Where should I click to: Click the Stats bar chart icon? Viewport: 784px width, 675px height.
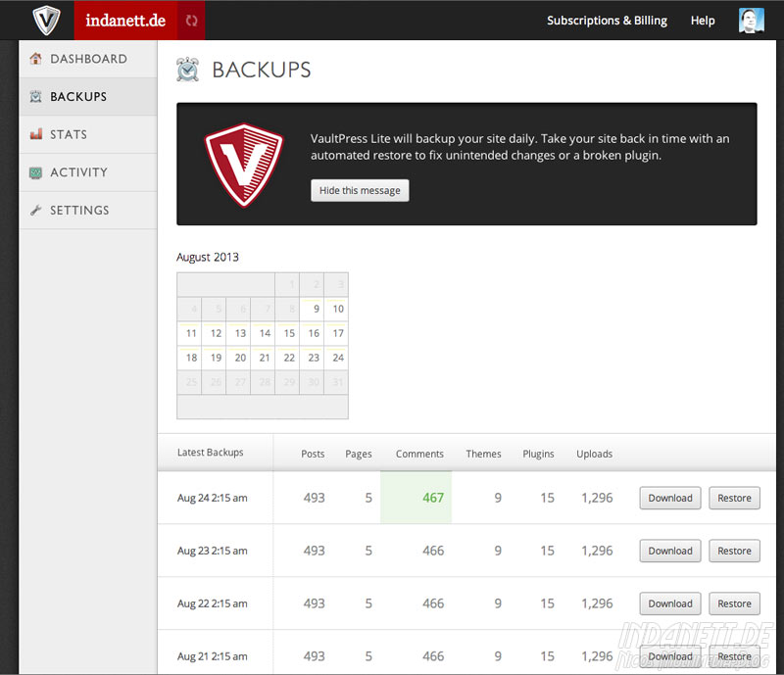[x=35, y=134]
